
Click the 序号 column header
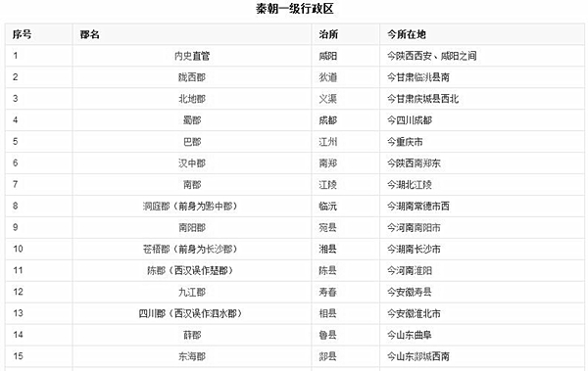point(22,34)
